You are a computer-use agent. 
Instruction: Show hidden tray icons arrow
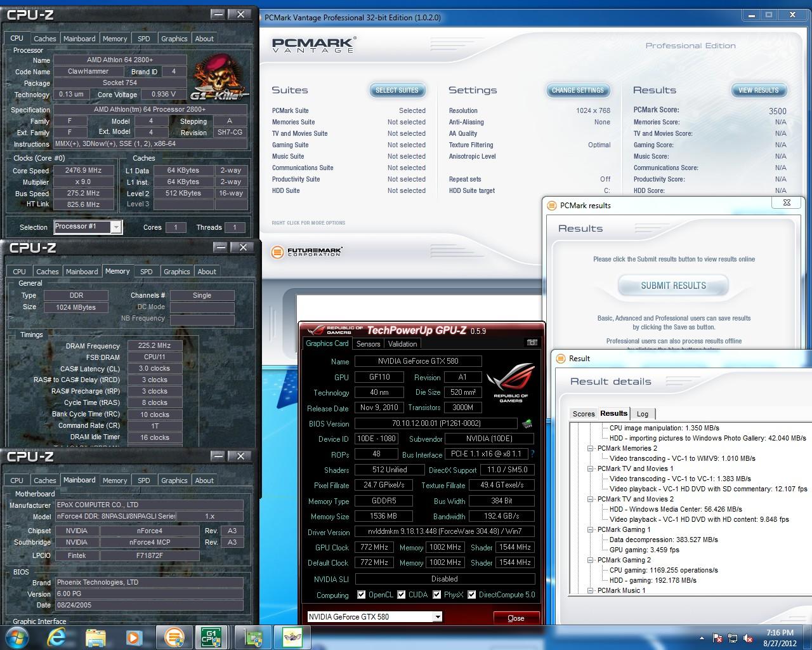pyautogui.click(x=702, y=637)
